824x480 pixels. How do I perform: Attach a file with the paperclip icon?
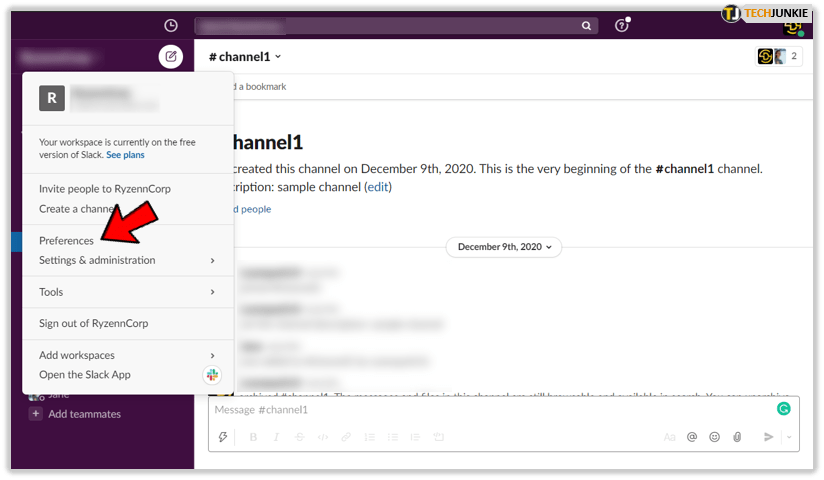click(737, 437)
